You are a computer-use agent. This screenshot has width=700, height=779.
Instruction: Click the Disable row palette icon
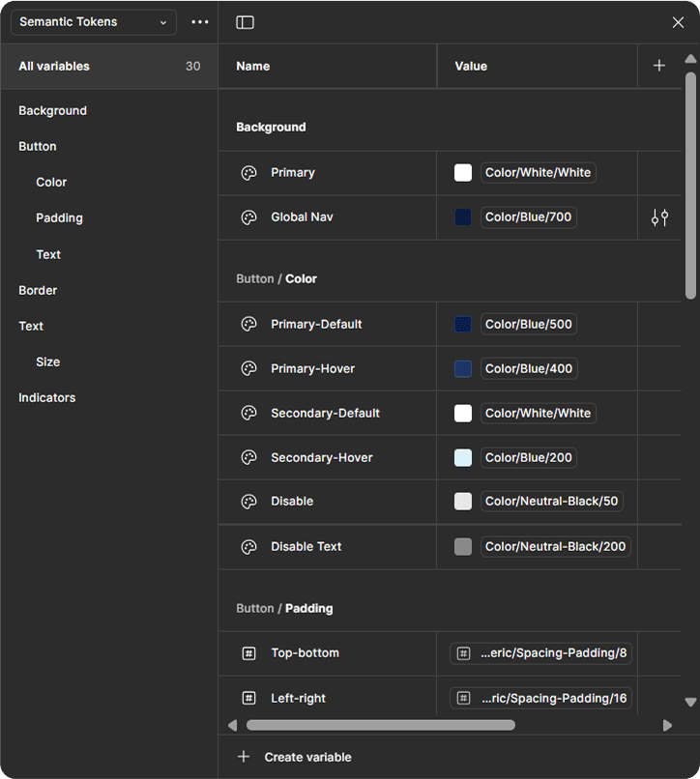point(248,502)
